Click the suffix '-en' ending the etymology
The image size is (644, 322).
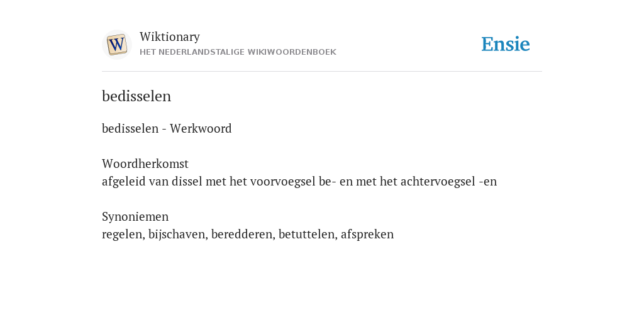[x=488, y=182]
